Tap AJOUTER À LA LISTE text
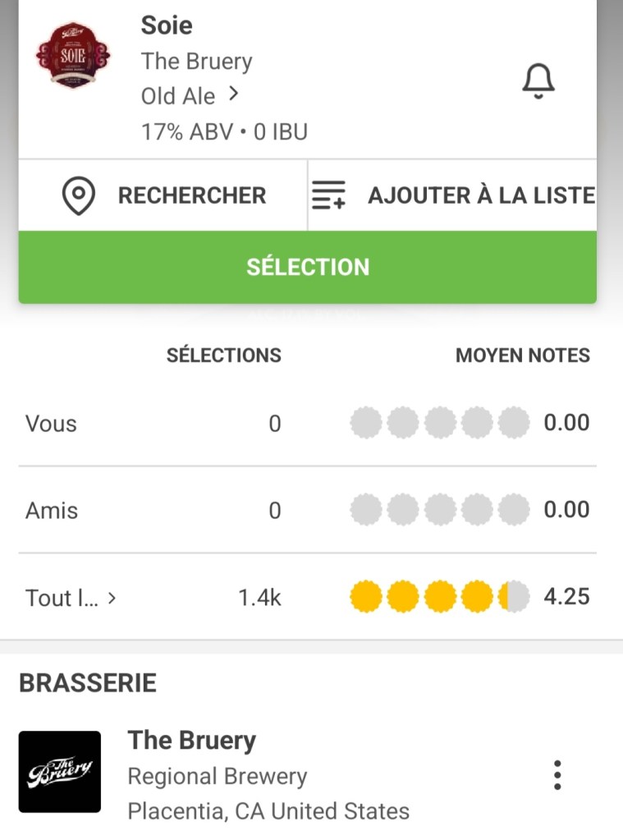Viewport: 623px width, 840px height. click(481, 196)
